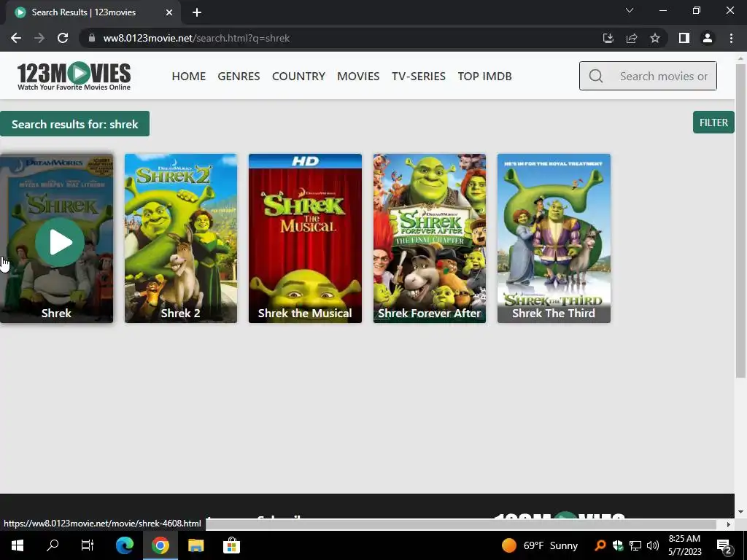Click the orange search tray icon

(x=600, y=545)
